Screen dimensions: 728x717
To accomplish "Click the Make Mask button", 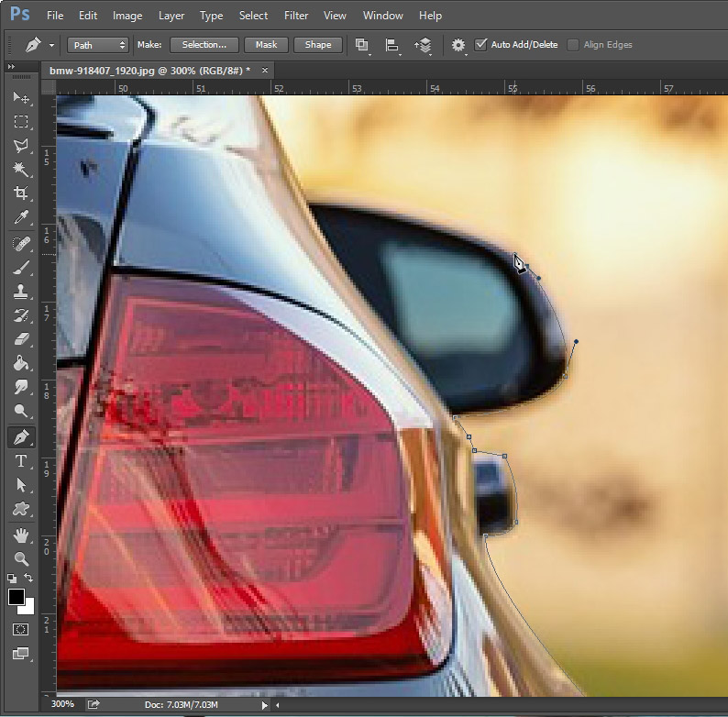I will point(266,45).
